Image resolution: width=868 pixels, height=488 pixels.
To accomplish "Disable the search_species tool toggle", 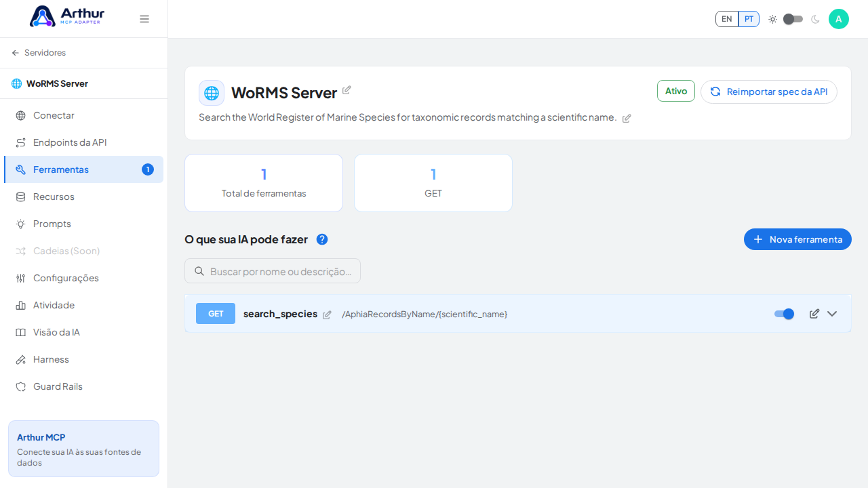I will click(784, 314).
